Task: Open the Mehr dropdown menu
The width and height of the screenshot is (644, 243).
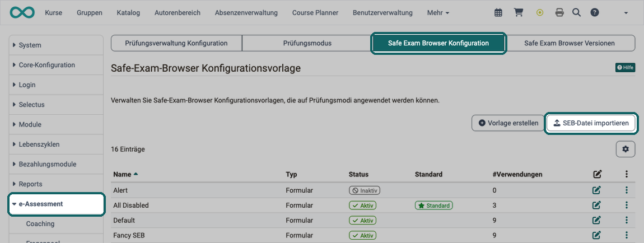Action: tap(438, 13)
